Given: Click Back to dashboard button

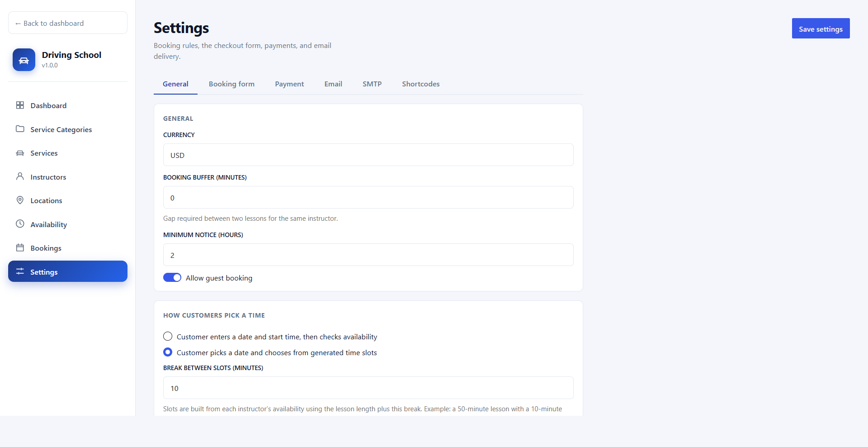Looking at the screenshot, I should [x=68, y=23].
